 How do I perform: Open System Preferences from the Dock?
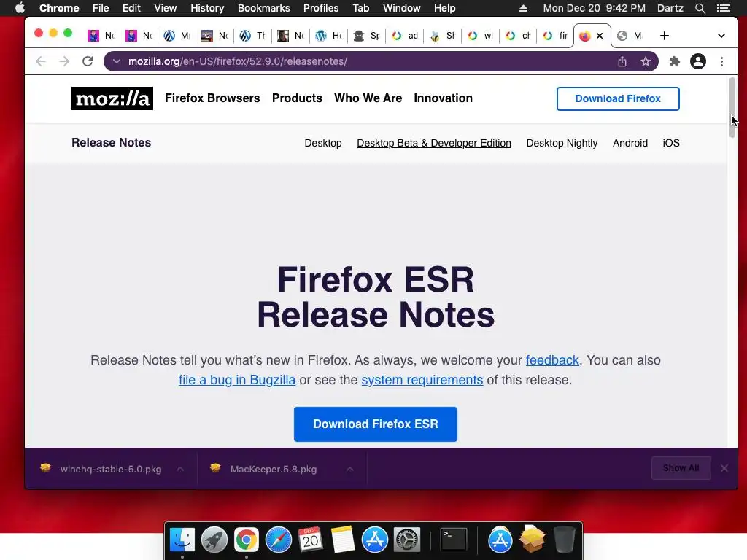pos(406,540)
